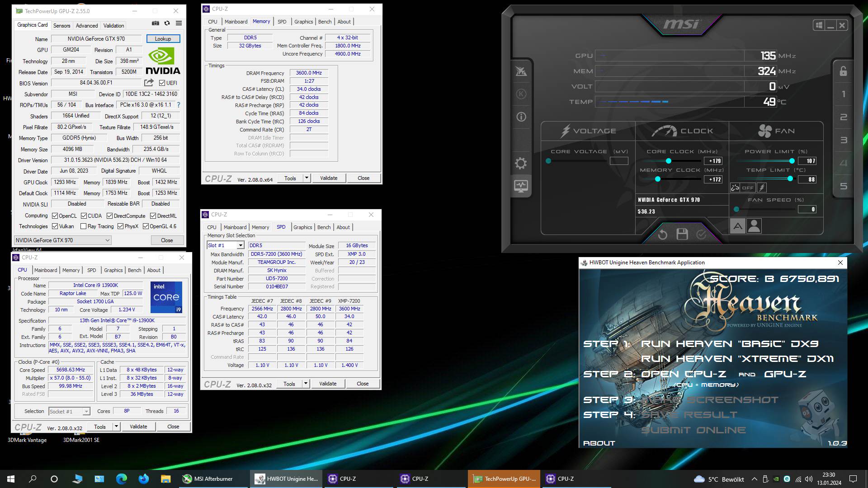This screenshot has height=488, width=868.
Task: Switch to the Sensors tab in GPU-Z
Action: tap(61, 26)
